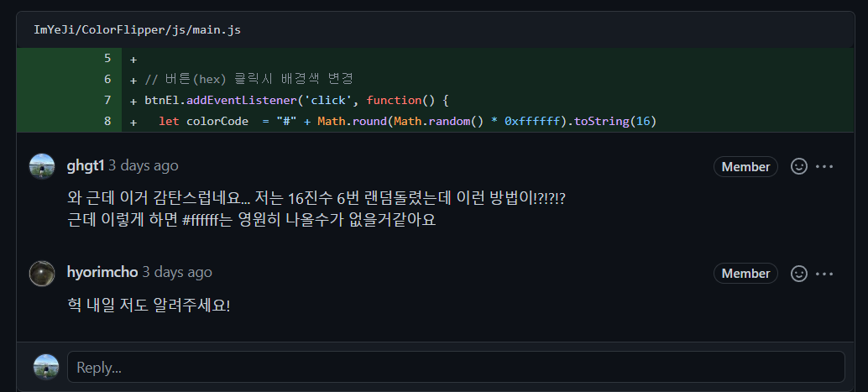Open ghgt1's avatar image
The height and width of the screenshot is (392, 868).
click(41, 167)
